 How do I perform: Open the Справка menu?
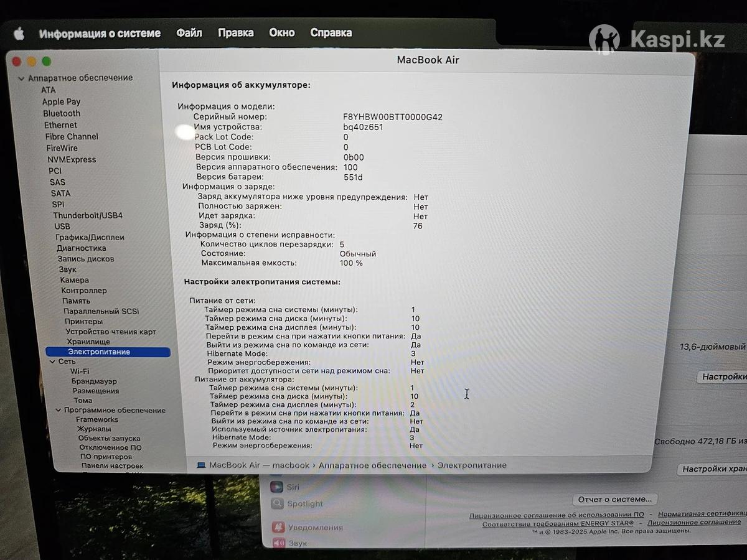[x=331, y=33]
